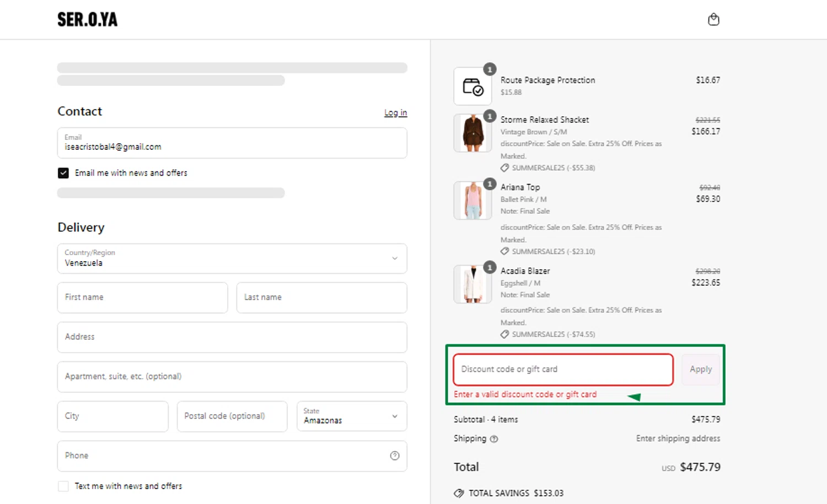The width and height of the screenshot is (827, 504).
Task: Click the Route Package Protection icon thumbnail
Action: [x=473, y=86]
